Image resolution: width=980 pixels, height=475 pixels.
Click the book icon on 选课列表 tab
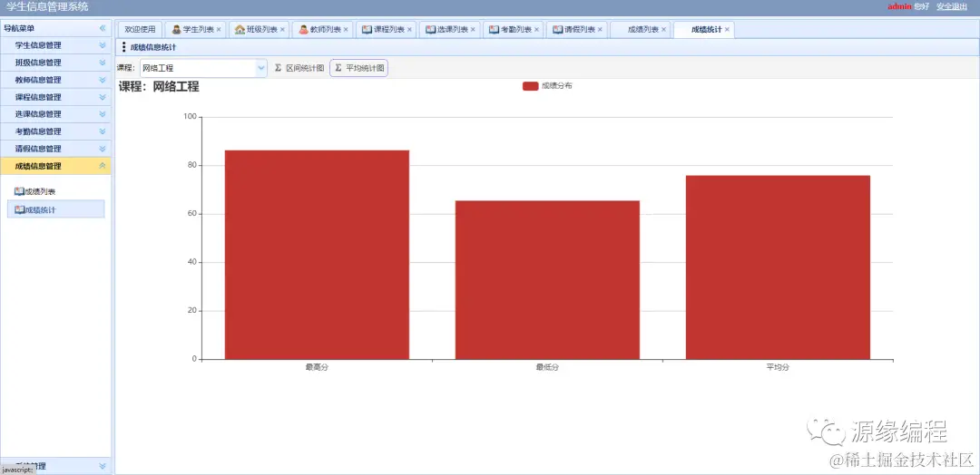[431, 29]
